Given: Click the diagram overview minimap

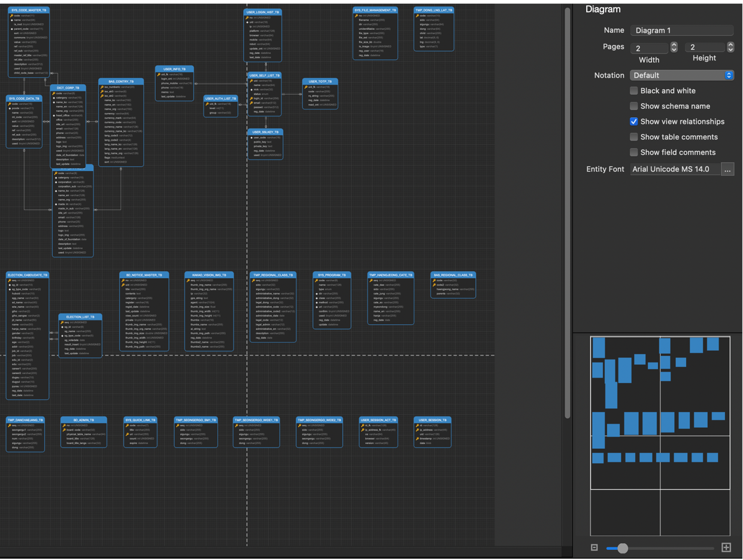Looking at the screenshot, I should pyautogui.click(x=660, y=436).
